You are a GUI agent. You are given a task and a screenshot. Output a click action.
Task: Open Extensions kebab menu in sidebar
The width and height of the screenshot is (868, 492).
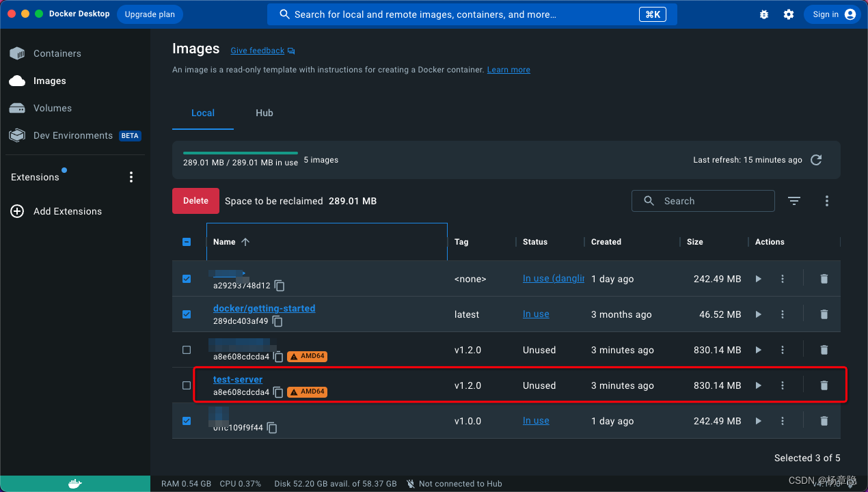[131, 177]
